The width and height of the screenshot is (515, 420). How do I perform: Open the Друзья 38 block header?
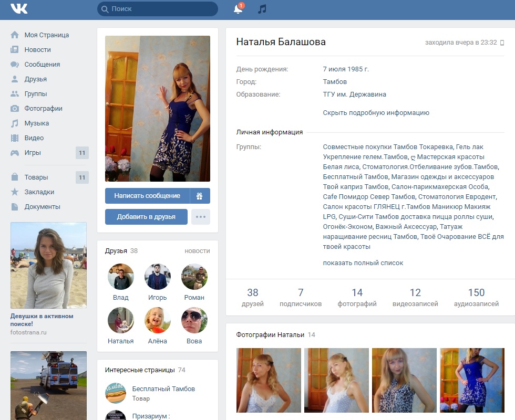pos(121,251)
